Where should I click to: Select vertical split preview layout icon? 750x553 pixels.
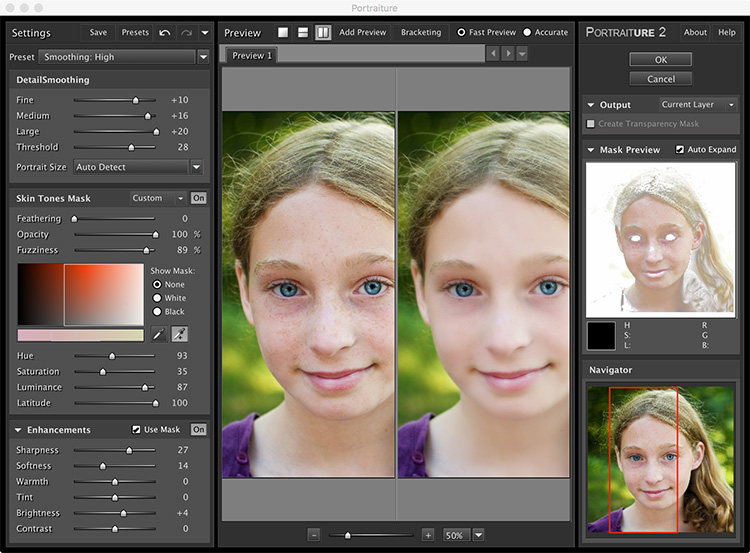click(x=323, y=32)
